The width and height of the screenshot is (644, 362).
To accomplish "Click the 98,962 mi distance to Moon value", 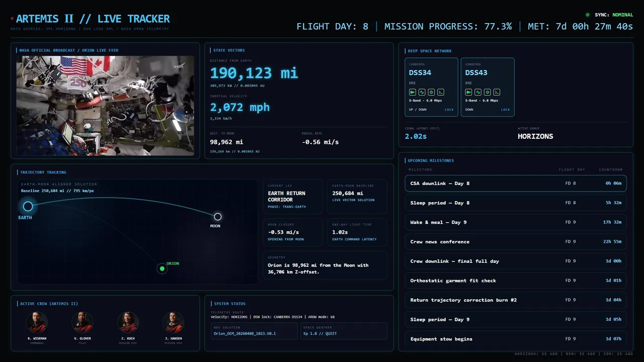I will click(226, 142).
